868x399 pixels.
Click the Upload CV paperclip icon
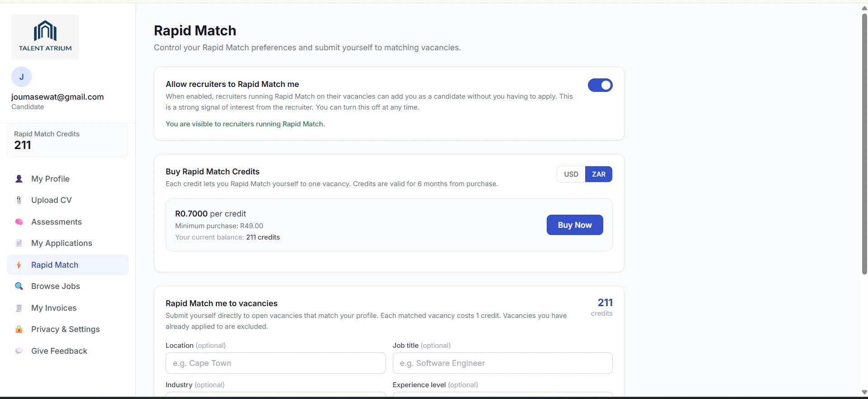(x=19, y=200)
